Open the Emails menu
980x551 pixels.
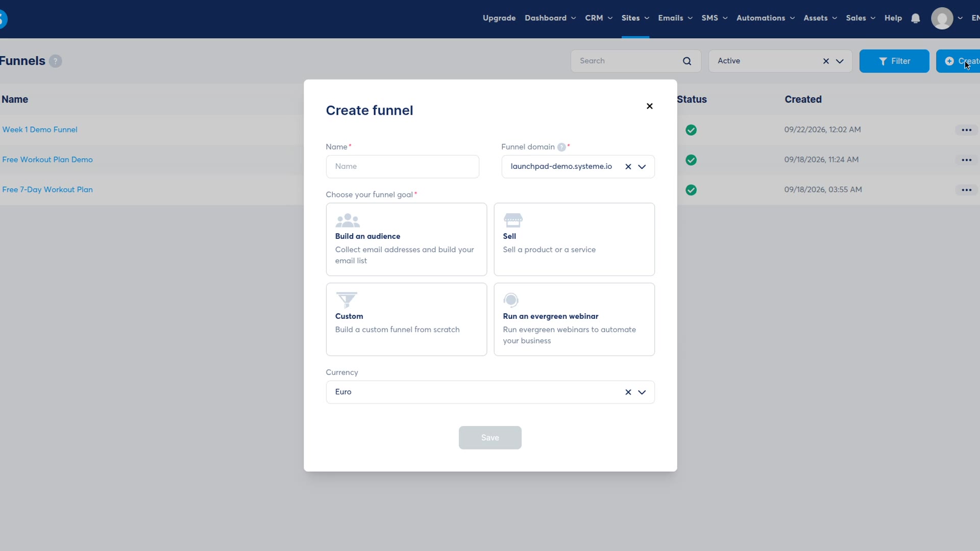pos(675,18)
